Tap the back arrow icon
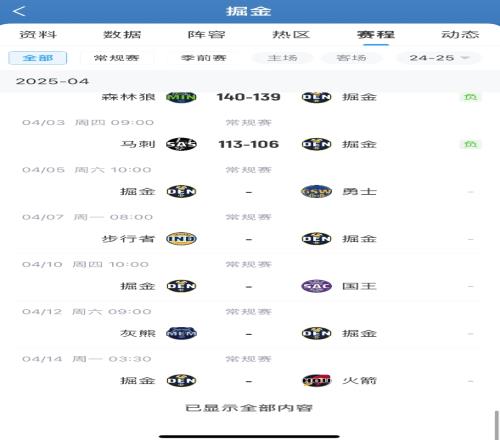This screenshot has width=500, height=440. [19, 11]
